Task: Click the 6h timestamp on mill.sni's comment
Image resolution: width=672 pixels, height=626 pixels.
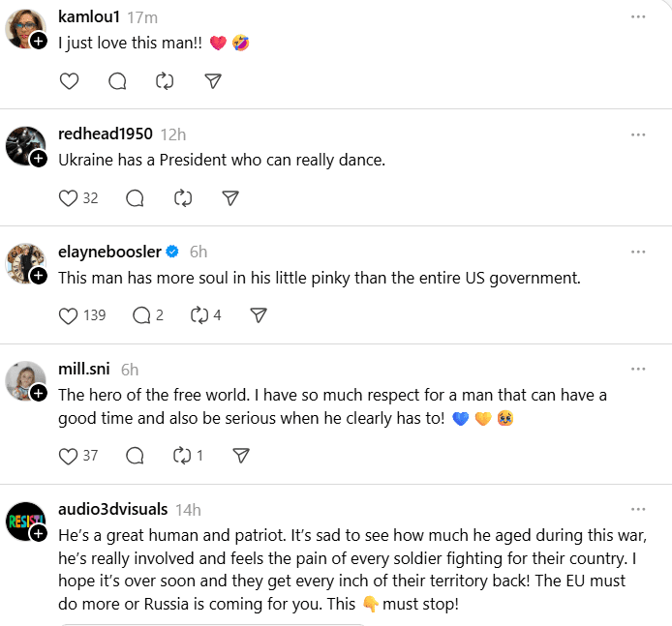Action: pyautogui.click(x=130, y=369)
